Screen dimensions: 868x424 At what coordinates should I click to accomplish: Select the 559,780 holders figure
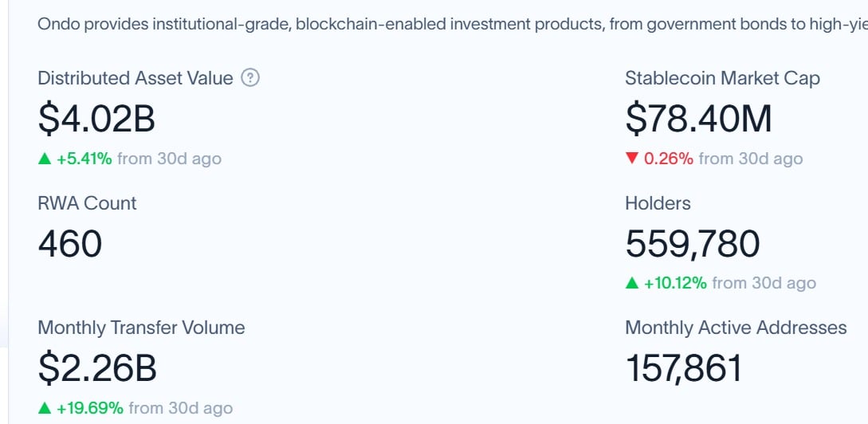[693, 245]
